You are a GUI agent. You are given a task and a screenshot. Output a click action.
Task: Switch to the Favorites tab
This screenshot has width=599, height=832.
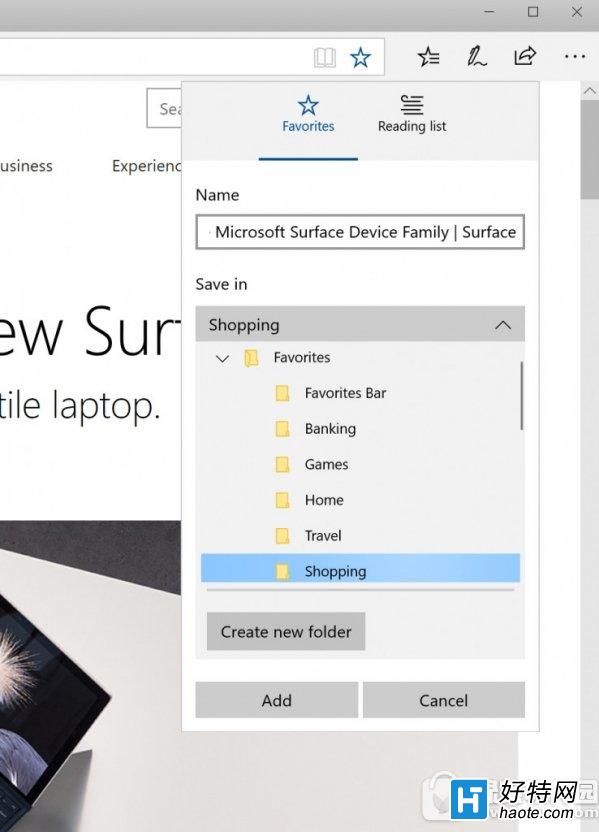pos(308,114)
